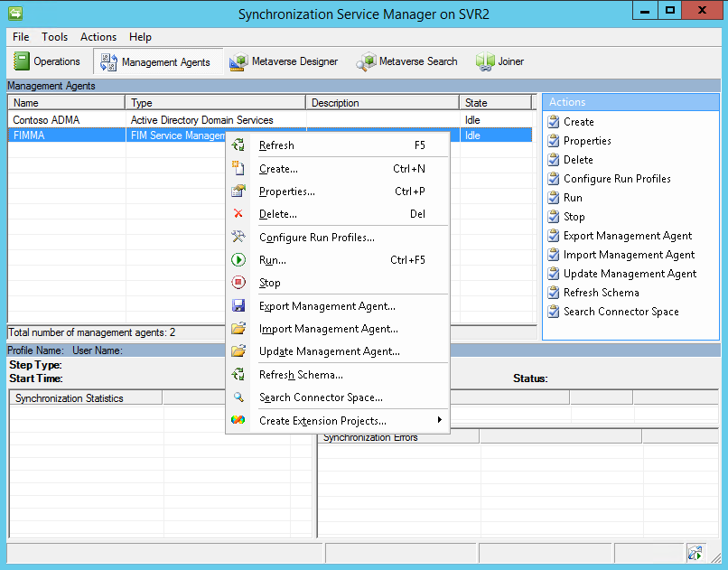
Task: Click total number of management agents text
Action: point(92,332)
